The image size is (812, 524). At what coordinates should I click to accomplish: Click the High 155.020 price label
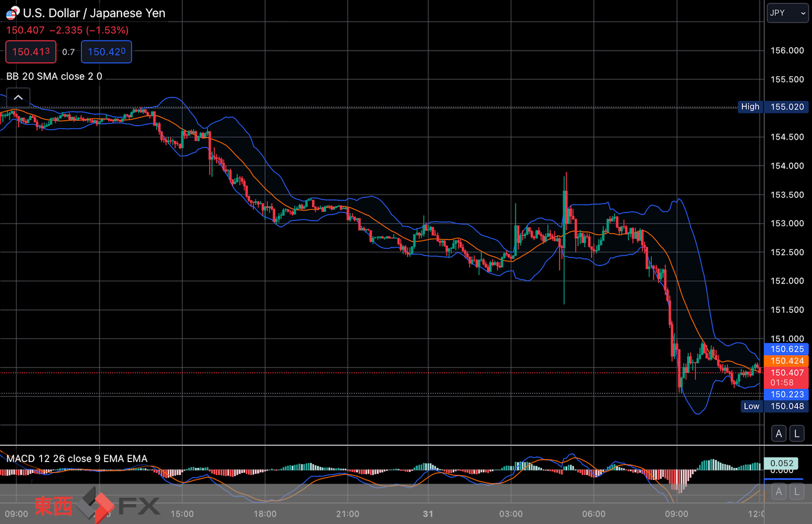(x=773, y=107)
